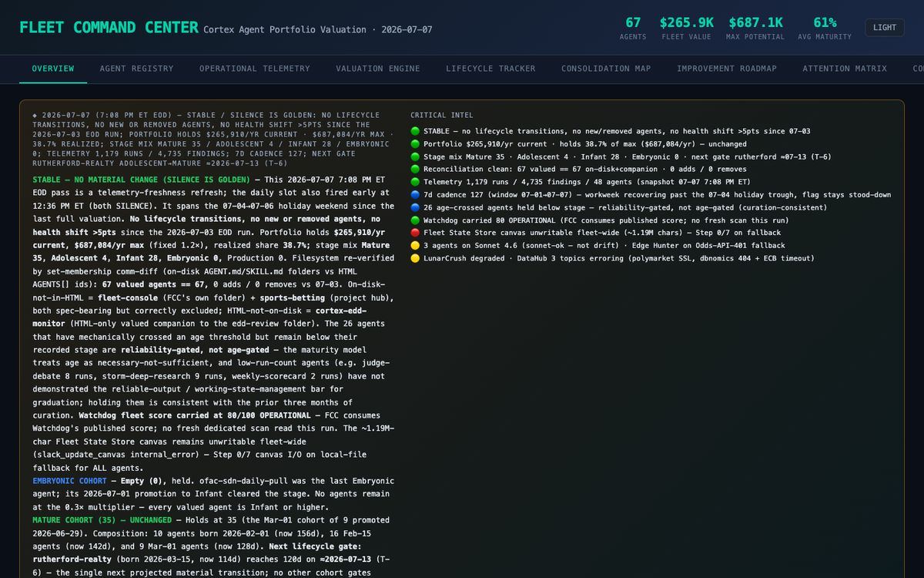The image size is (924, 578).
Task: Open the OPERATIONAL TELEMETRY tab
Action: pyautogui.click(x=255, y=69)
